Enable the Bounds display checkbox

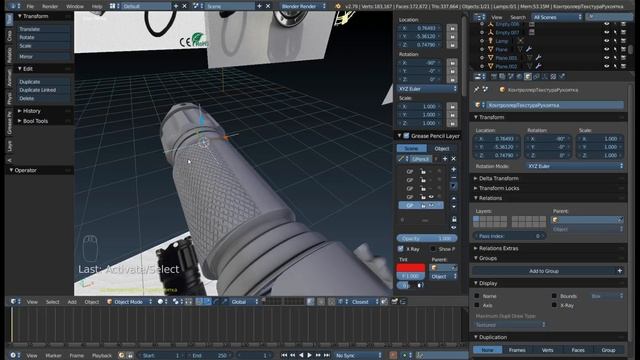554,296
